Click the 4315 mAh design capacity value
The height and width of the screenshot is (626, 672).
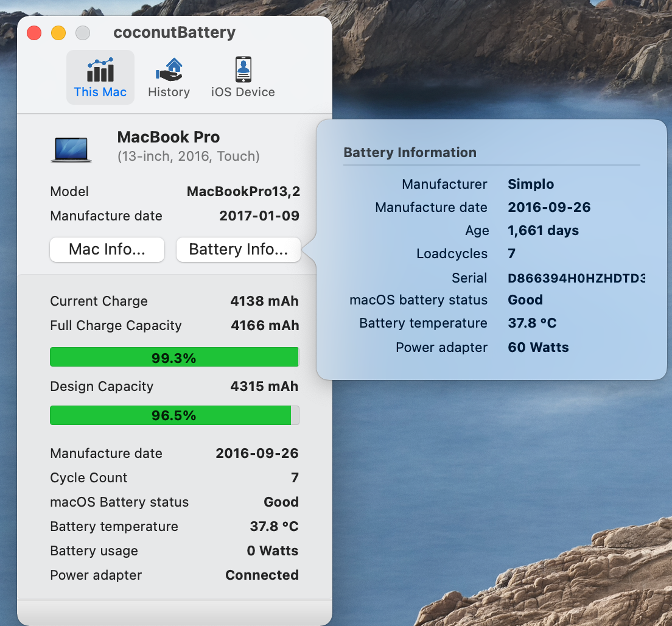coord(264,386)
